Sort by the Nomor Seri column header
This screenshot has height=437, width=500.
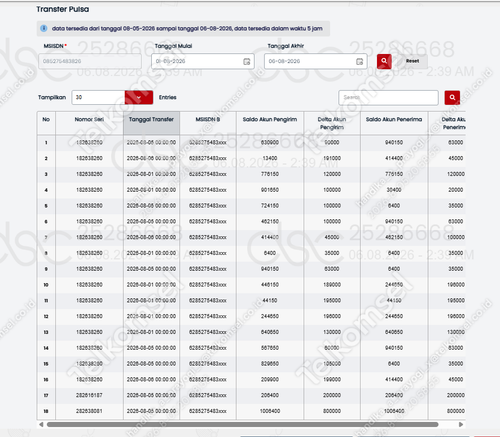click(89, 123)
